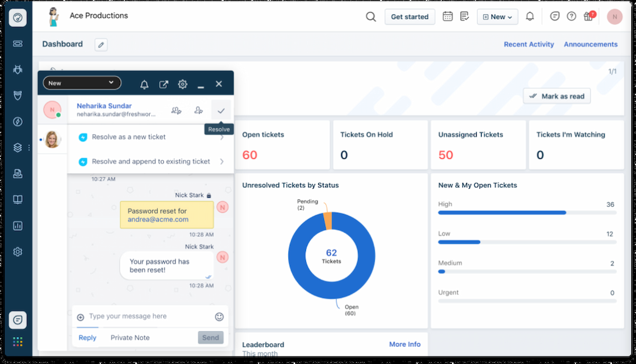Open the New status dropdown in the chat widget
The height and width of the screenshot is (364, 636).
[x=82, y=83]
